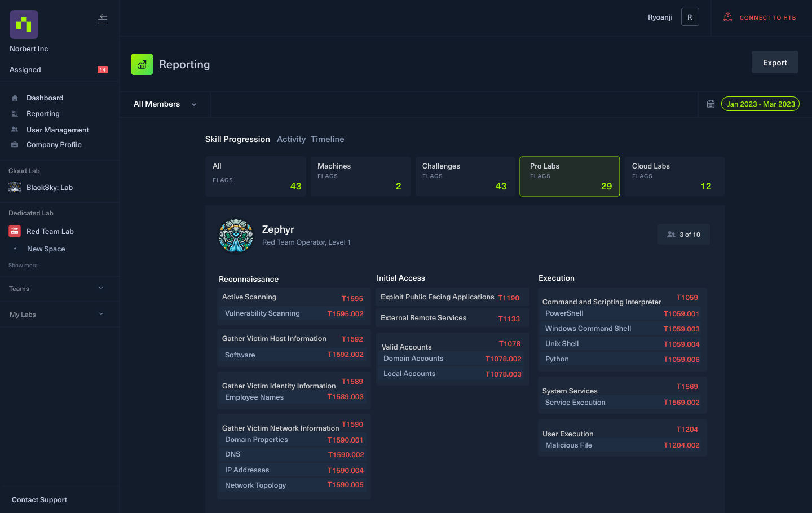Click the green Reporting chart icon
The width and height of the screenshot is (812, 513).
coord(142,64)
